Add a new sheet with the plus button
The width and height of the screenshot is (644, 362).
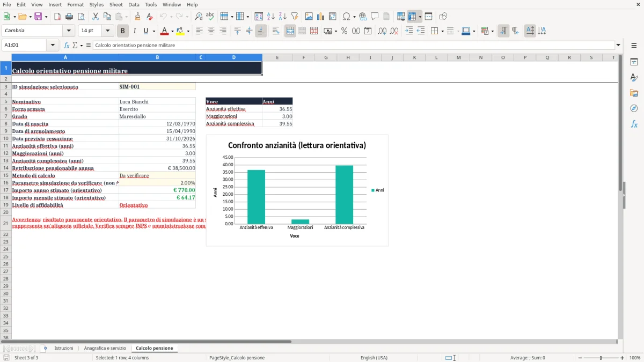click(45, 348)
